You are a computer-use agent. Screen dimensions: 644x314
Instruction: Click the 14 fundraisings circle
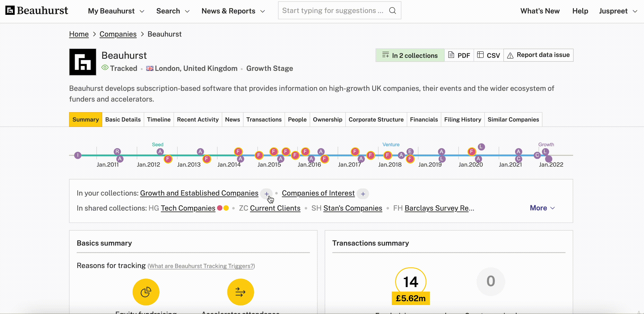coord(411,282)
